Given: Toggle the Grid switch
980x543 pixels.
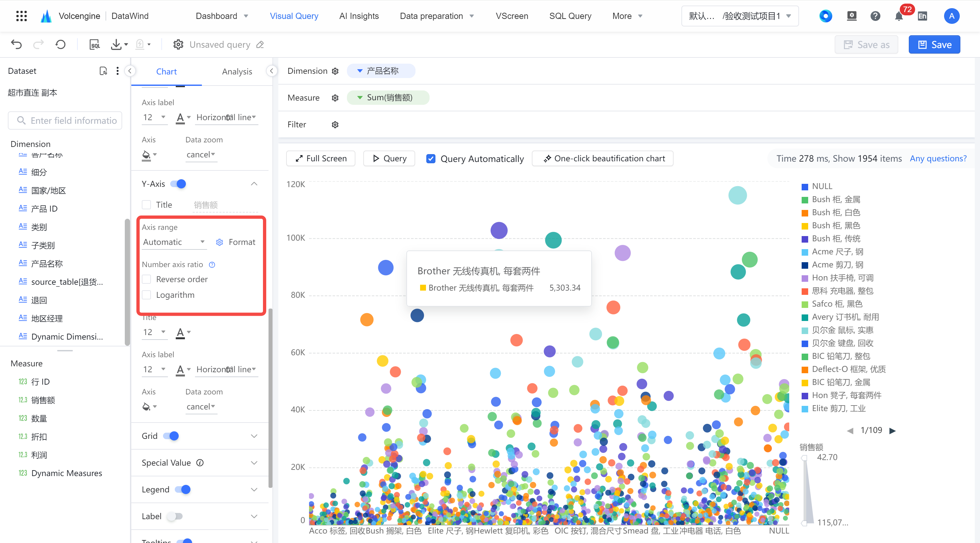Looking at the screenshot, I should tap(171, 436).
